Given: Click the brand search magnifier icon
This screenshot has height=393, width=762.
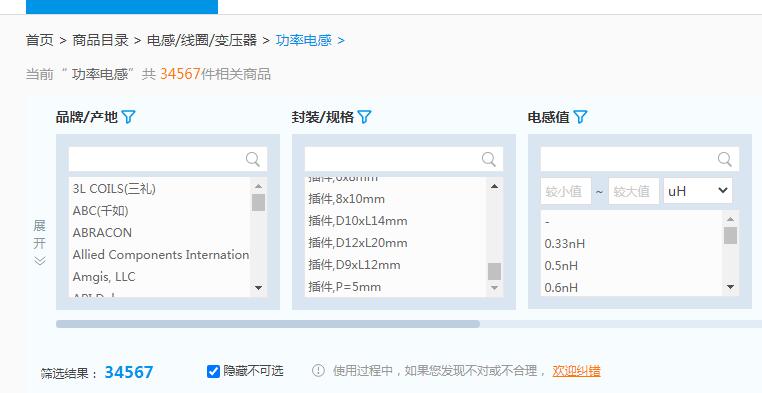Looking at the screenshot, I should pos(253,159).
